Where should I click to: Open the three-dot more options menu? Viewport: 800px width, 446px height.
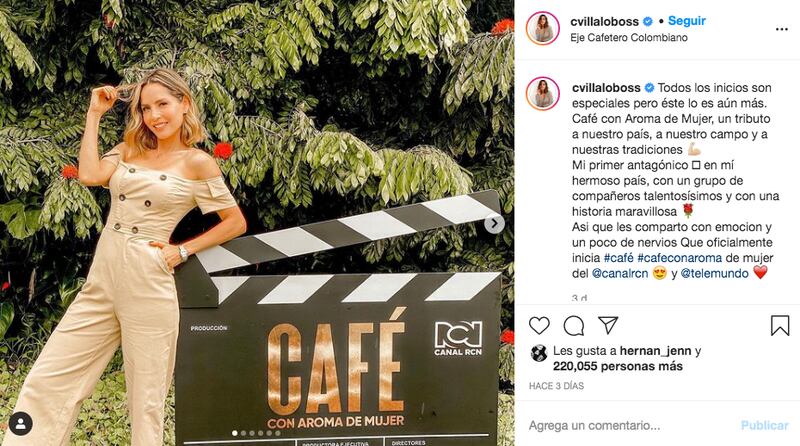click(x=782, y=29)
